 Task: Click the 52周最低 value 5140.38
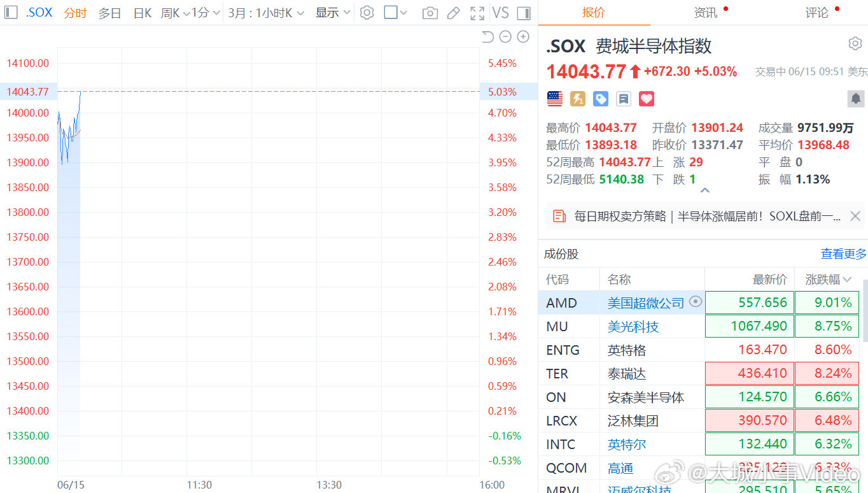(x=622, y=179)
